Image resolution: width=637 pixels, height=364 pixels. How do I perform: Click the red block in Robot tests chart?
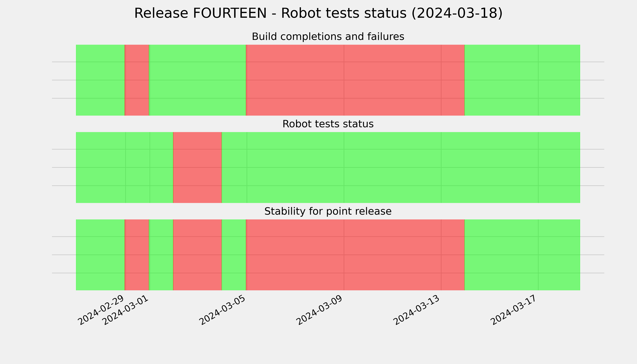[x=197, y=167]
